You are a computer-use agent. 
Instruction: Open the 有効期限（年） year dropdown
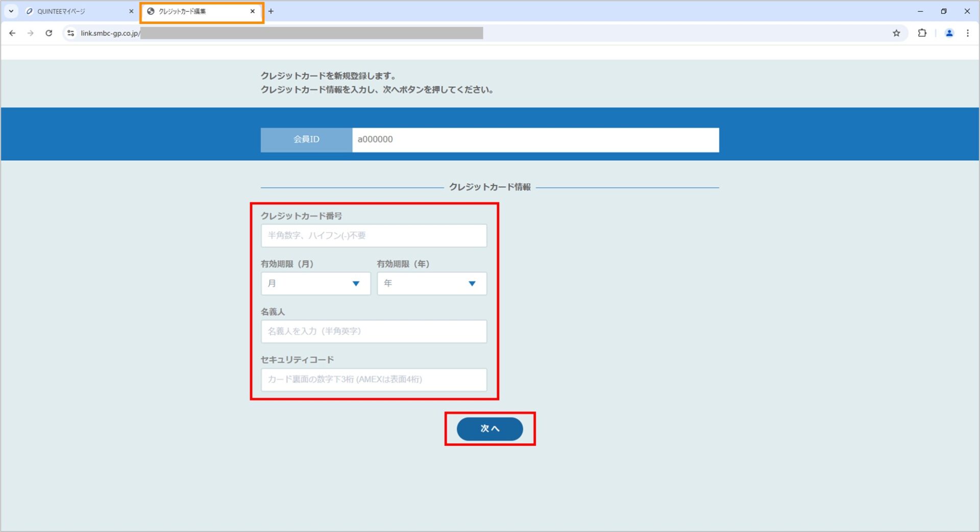click(x=431, y=283)
